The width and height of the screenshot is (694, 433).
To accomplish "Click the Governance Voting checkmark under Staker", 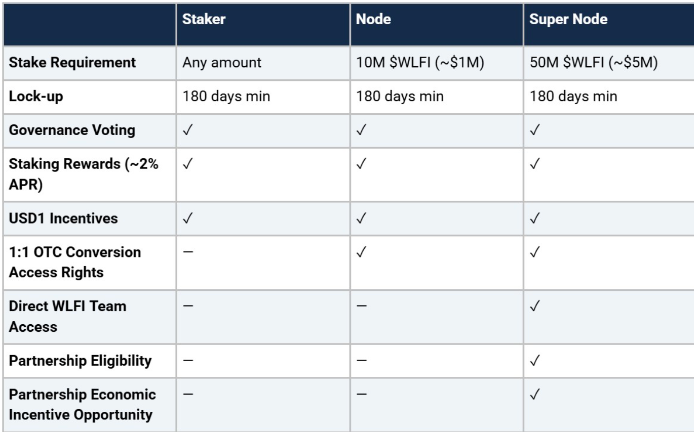I will 186,130.
